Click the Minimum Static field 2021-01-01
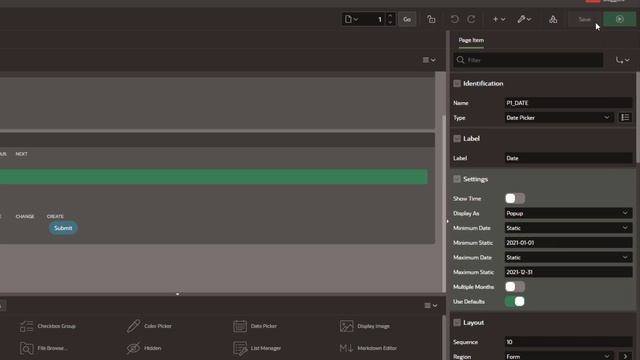Screen dimensions: 640x360 click(568, 242)
